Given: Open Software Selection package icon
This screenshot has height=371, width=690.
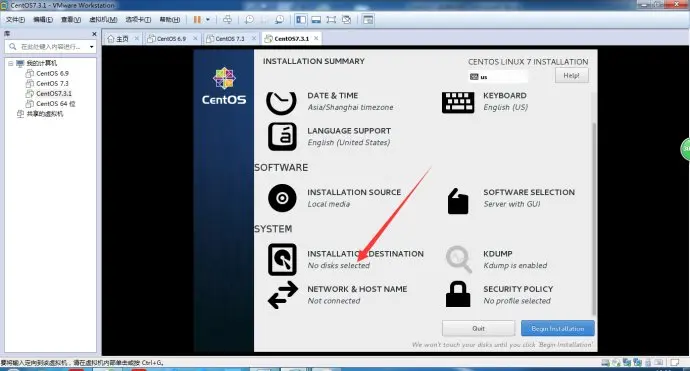Looking at the screenshot, I should [x=458, y=201].
